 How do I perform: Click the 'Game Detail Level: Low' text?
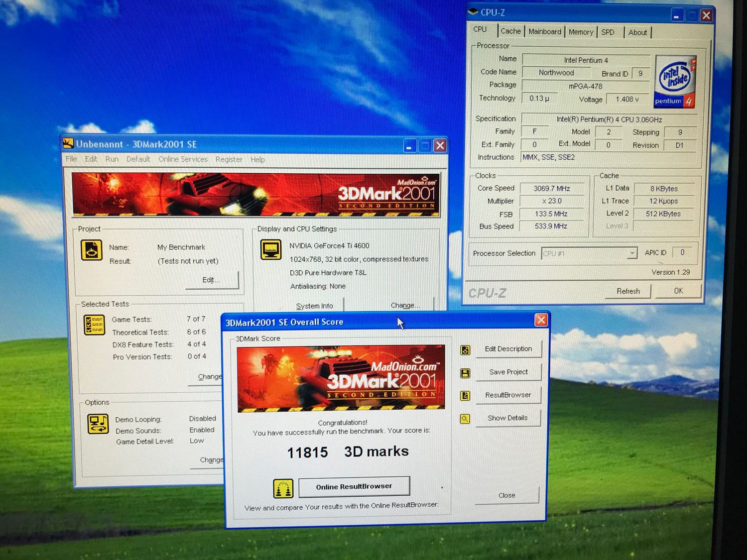(x=160, y=441)
